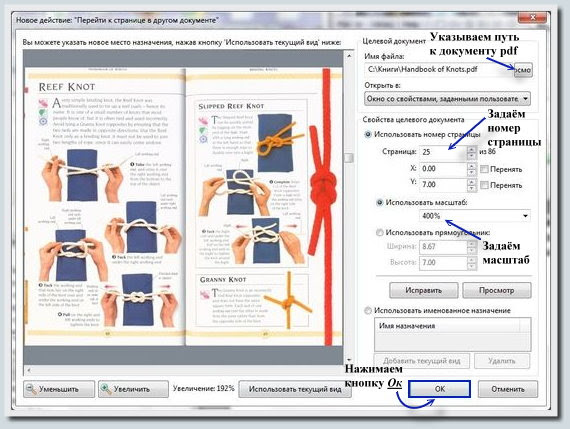Click the Имя назначения column header

[447, 326]
